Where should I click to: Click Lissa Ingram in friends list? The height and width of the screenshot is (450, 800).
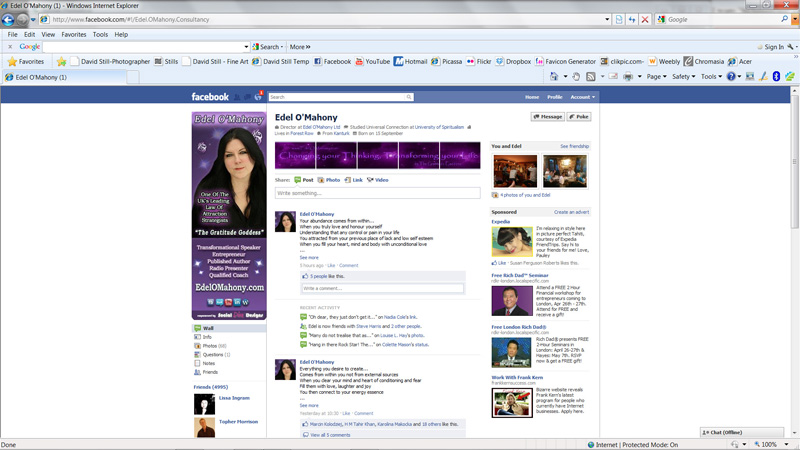click(234, 398)
